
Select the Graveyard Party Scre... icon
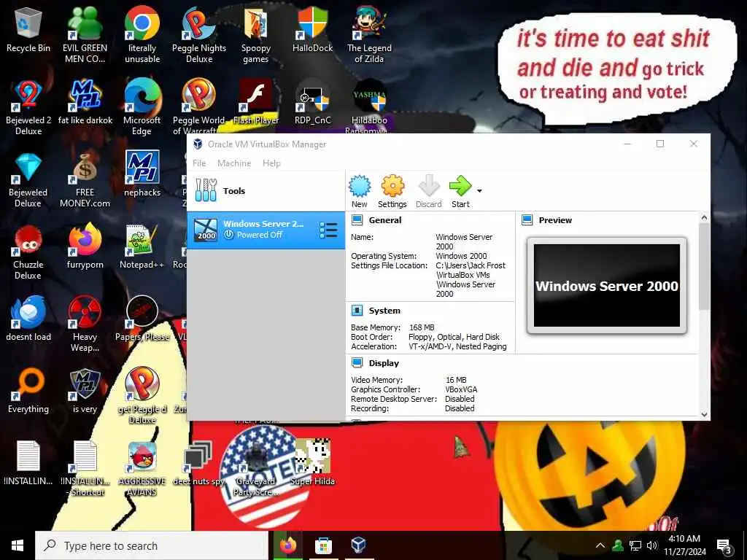tap(256, 469)
